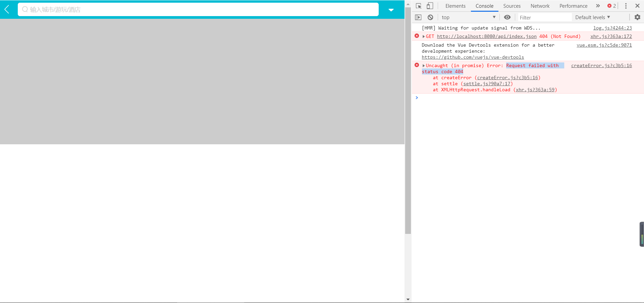644x303 pixels.
Task: Expand the Uncaught (in promise) error triangle
Action: tap(424, 66)
